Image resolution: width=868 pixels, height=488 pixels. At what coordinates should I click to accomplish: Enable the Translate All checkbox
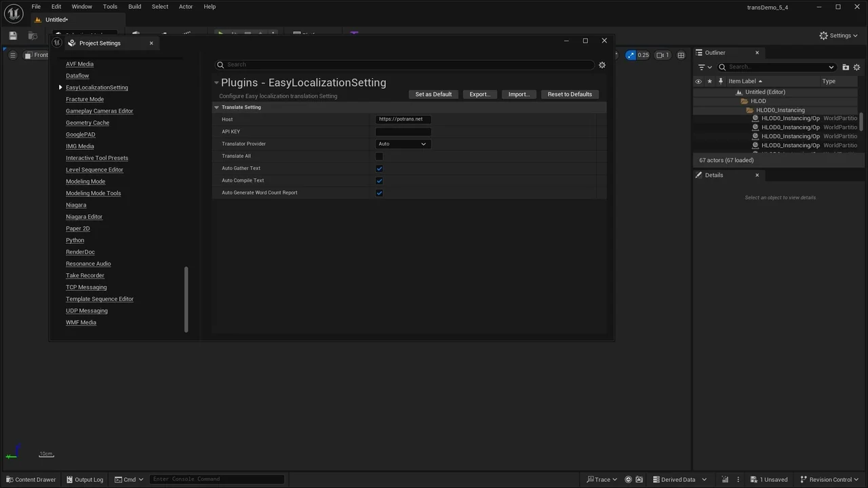[x=379, y=157]
